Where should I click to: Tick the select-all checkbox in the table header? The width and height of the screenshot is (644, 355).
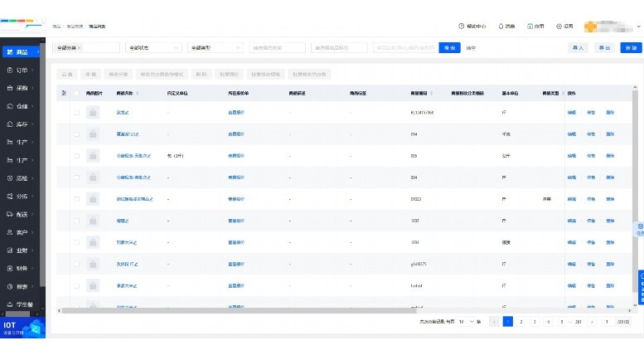[x=76, y=93]
